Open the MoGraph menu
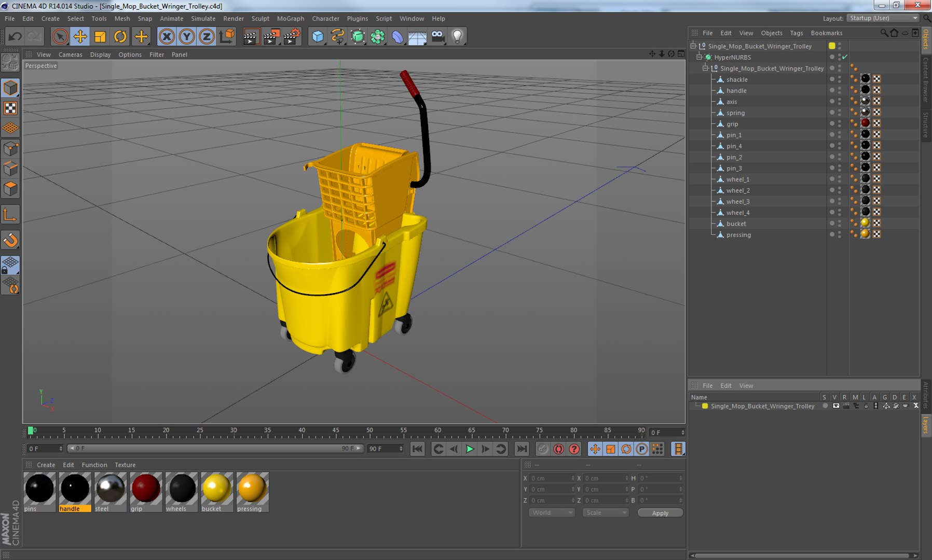Screen dimensions: 932x560 [290, 19]
